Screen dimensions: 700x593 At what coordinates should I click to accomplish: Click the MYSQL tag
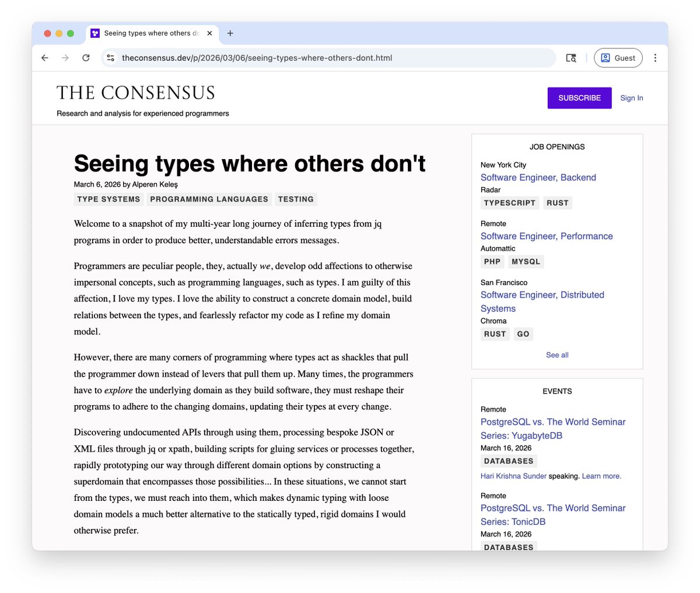click(x=526, y=261)
